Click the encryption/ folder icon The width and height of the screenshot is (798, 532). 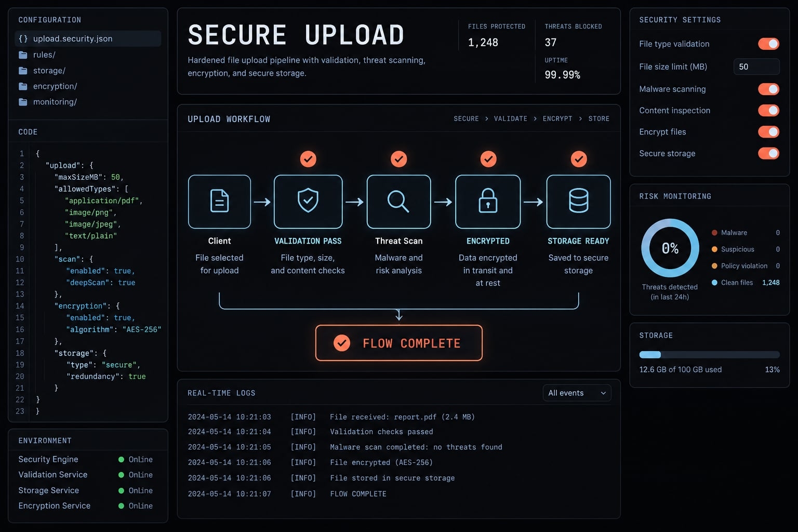23,86
